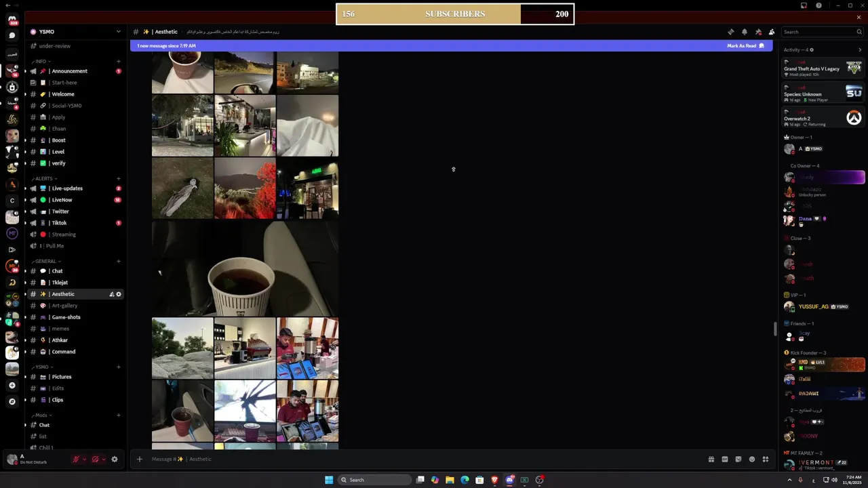Open the Threads icon in channel header

pos(730,32)
